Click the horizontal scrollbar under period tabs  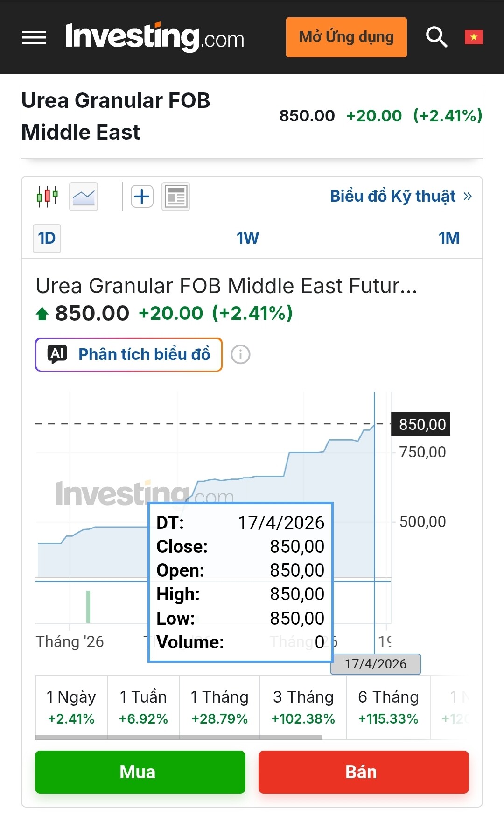pos(179,738)
